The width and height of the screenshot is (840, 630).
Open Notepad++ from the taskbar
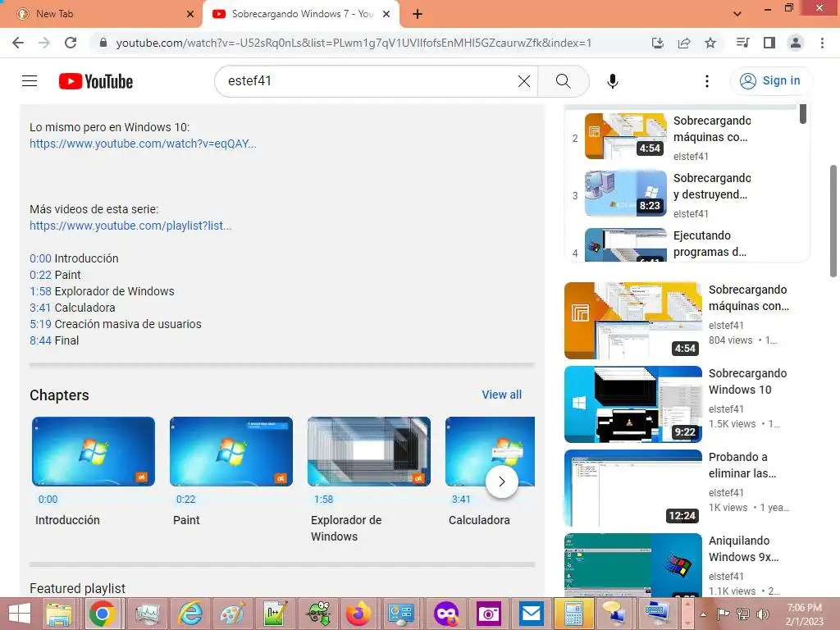pos(276,614)
